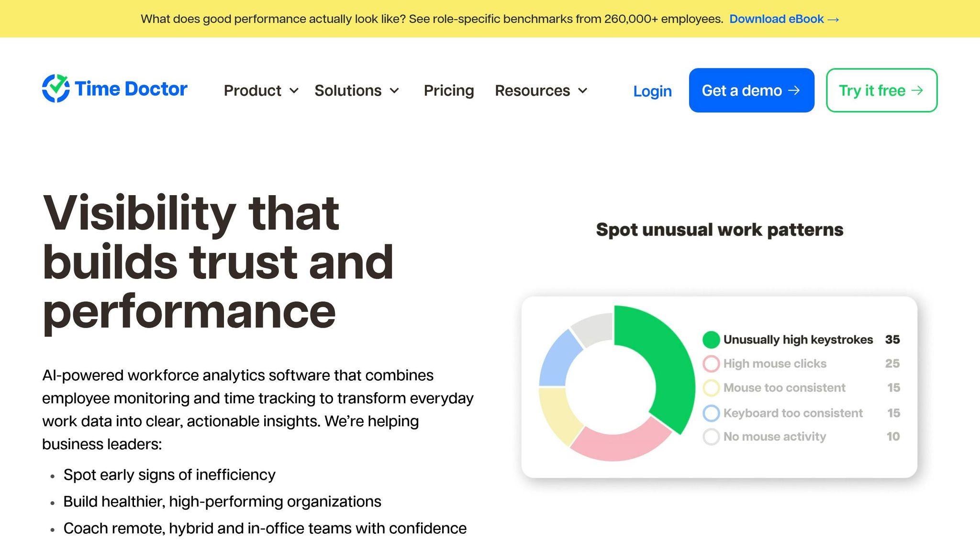Expand the Product menu chevron
This screenshot has width=980, height=551.
click(294, 90)
